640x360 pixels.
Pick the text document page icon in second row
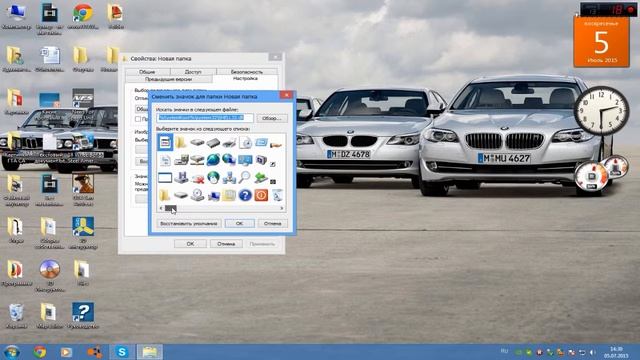point(165,160)
